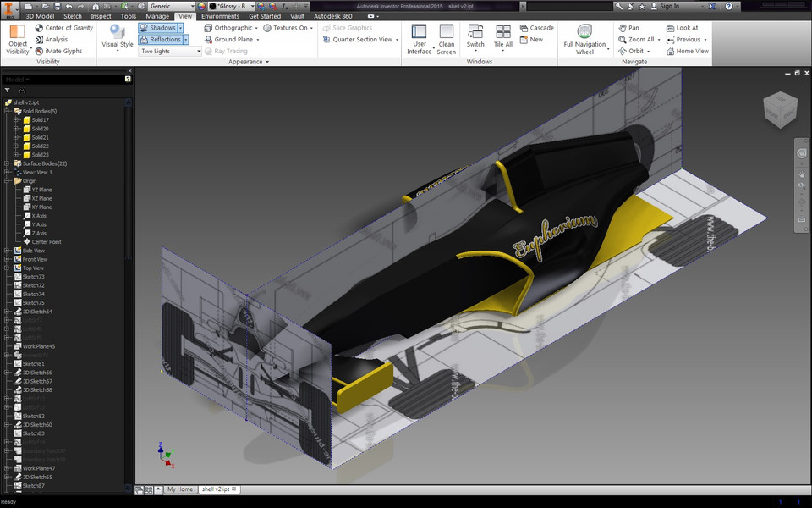812x508 pixels.
Task: Open the Environments ribbon tab
Action: [x=220, y=14]
